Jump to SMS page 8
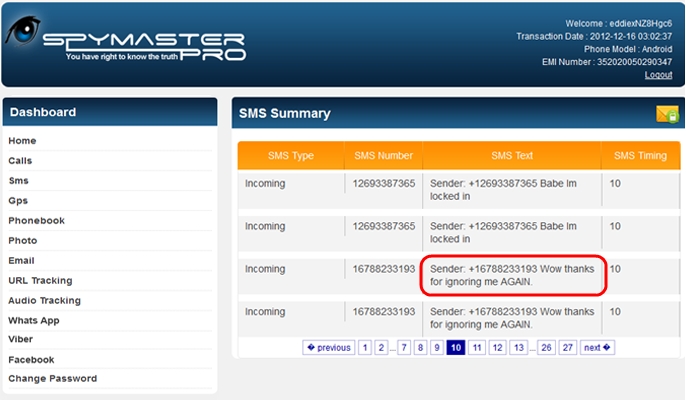Image resolution: width=686 pixels, height=401 pixels. (x=420, y=348)
